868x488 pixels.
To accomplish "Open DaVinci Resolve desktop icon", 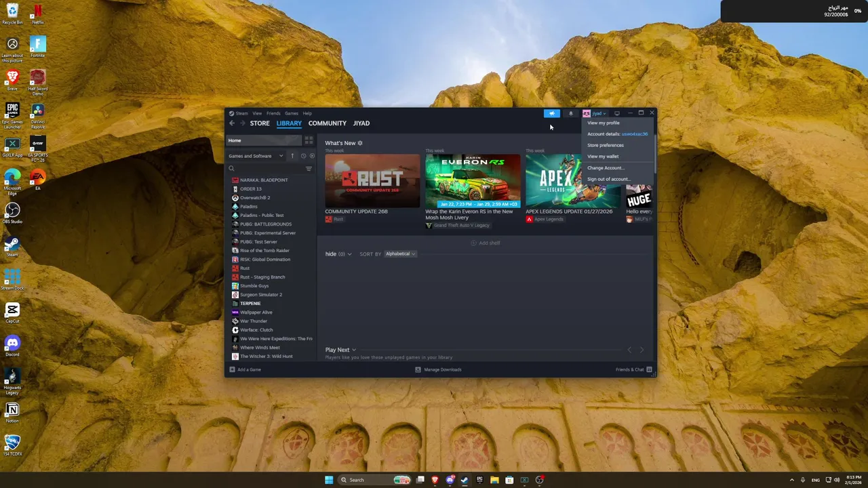I will click(x=38, y=116).
